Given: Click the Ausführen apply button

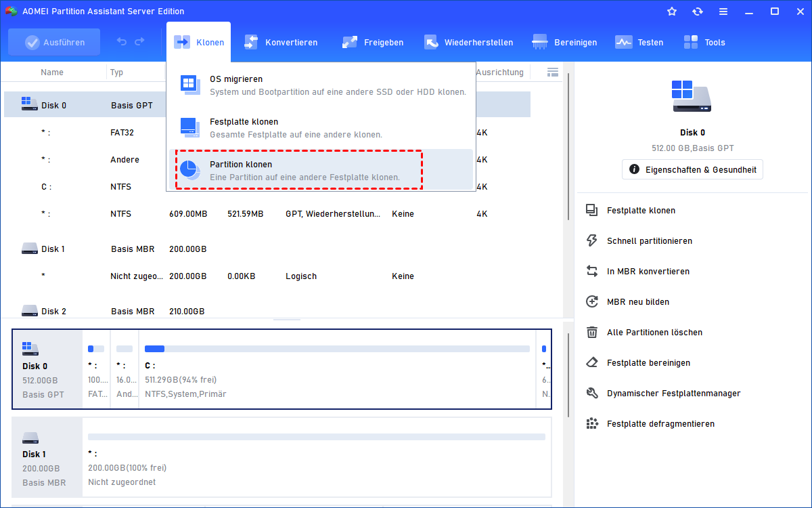Looking at the screenshot, I should point(54,42).
